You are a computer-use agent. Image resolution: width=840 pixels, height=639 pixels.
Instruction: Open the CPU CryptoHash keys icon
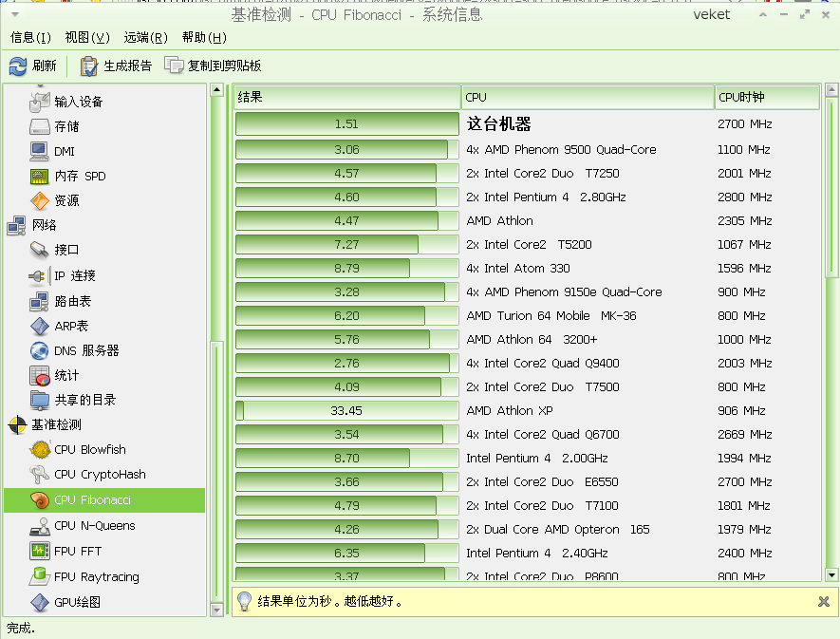[x=40, y=475]
